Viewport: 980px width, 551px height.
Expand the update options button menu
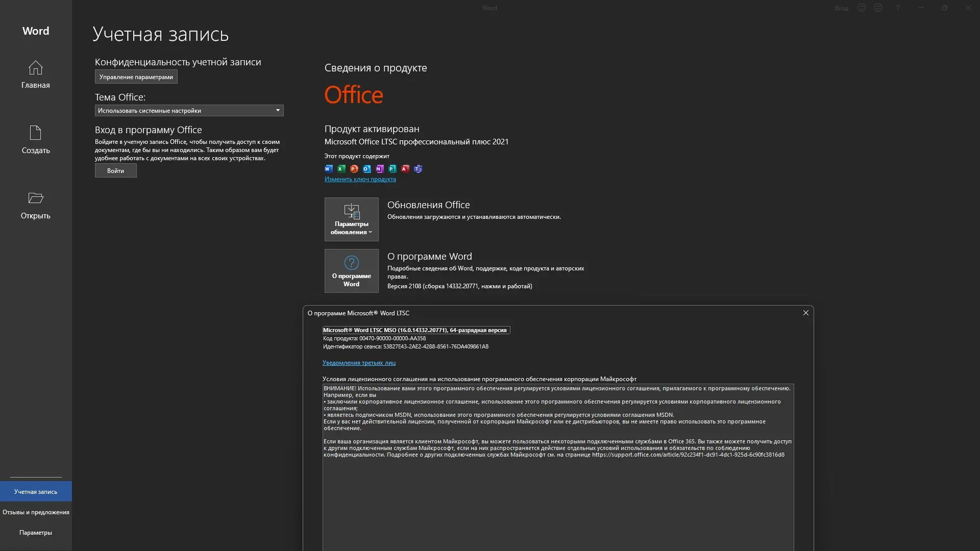coord(351,219)
